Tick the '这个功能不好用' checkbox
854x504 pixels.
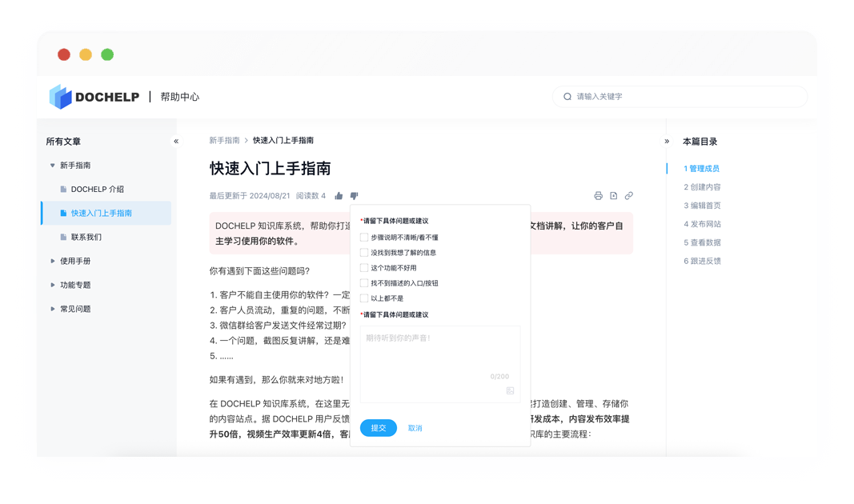364,268
